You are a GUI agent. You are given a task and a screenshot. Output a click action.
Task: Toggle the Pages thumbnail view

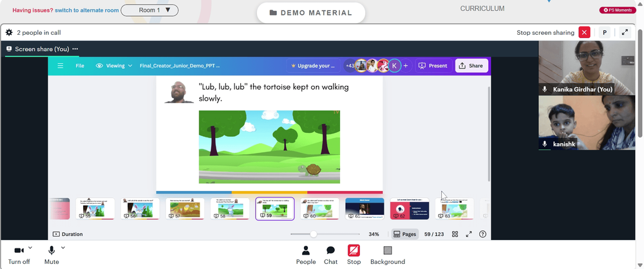pyautogui.click(x=404, y=234)
